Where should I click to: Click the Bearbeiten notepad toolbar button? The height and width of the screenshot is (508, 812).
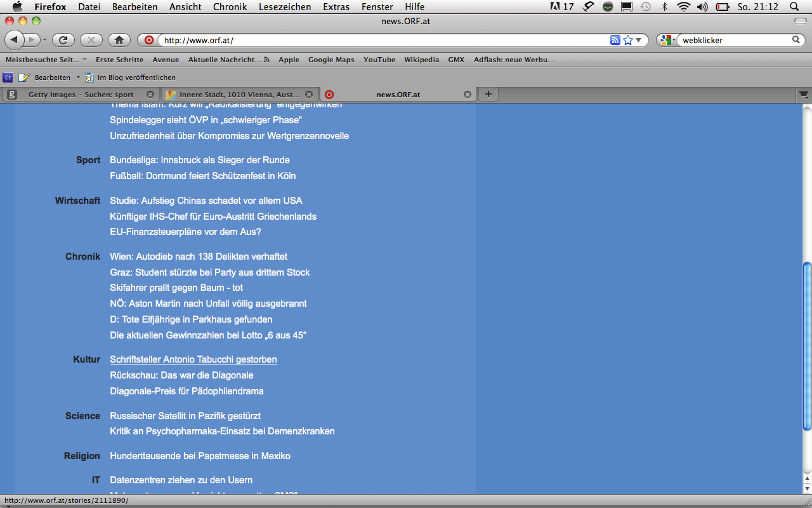pos(44,77)
